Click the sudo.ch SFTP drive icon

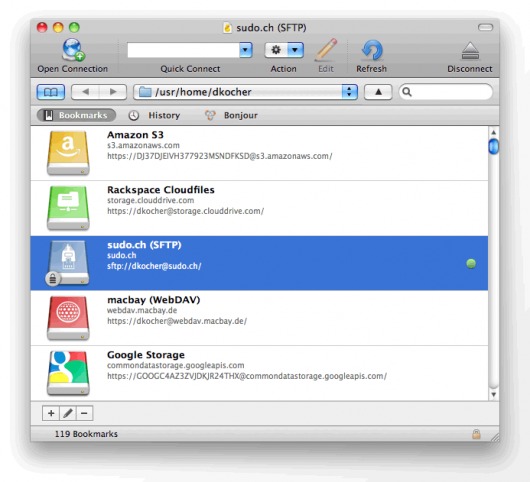[x=68, y=263]
